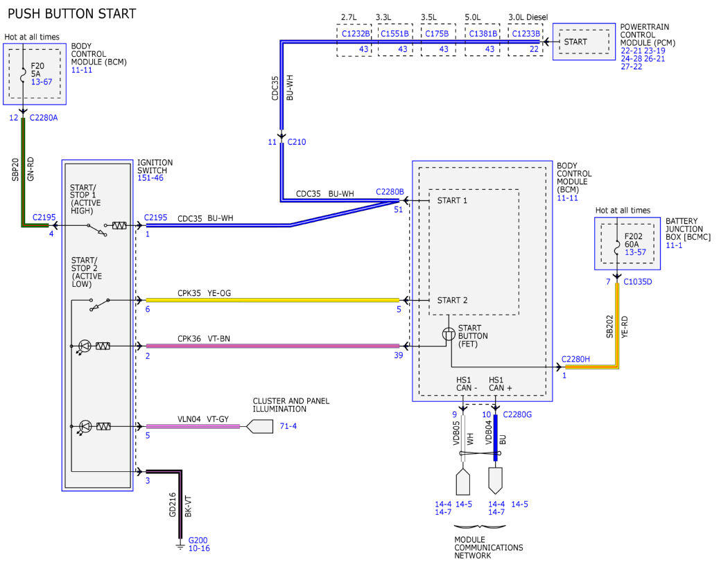Image resolution: width=728 pixels, height=562 pixels.
Task: Click the C1035D connector label
Action: pos(637,282)
